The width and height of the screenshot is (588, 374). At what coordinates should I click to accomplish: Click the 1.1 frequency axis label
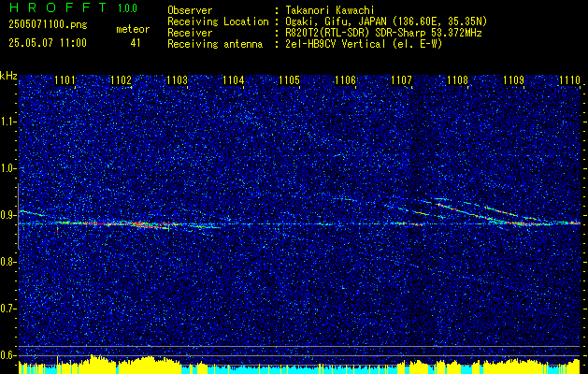click(7, 122)
